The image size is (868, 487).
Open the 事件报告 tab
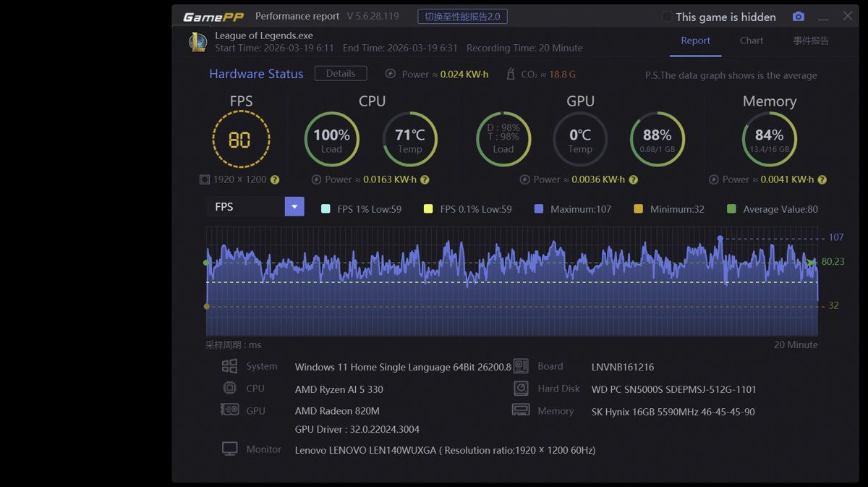(811, 41)
